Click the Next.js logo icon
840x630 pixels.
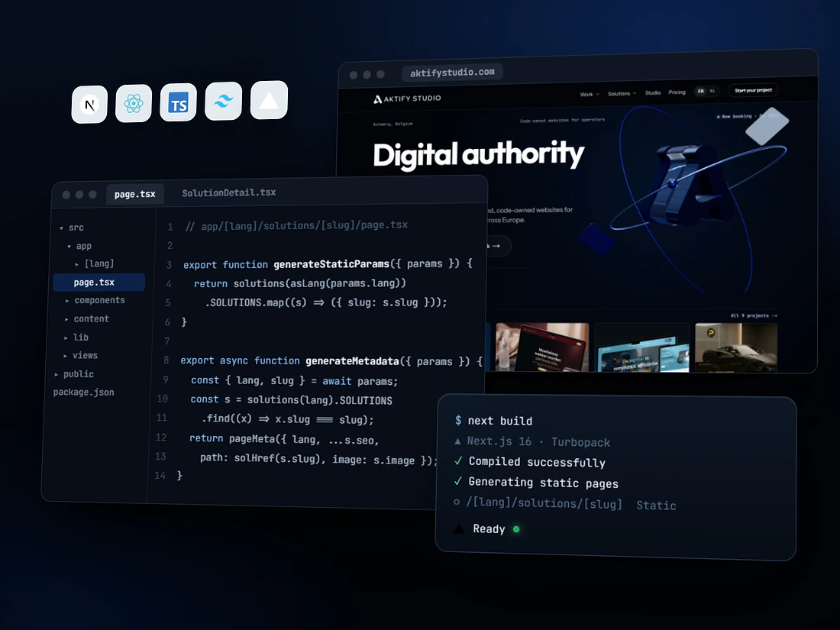(x=89, y=105)
